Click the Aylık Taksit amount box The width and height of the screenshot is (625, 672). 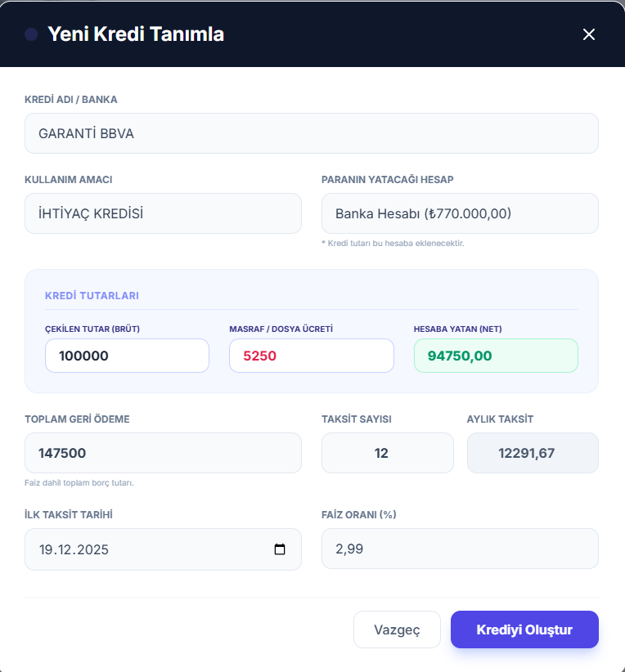[x=533, y=453]
